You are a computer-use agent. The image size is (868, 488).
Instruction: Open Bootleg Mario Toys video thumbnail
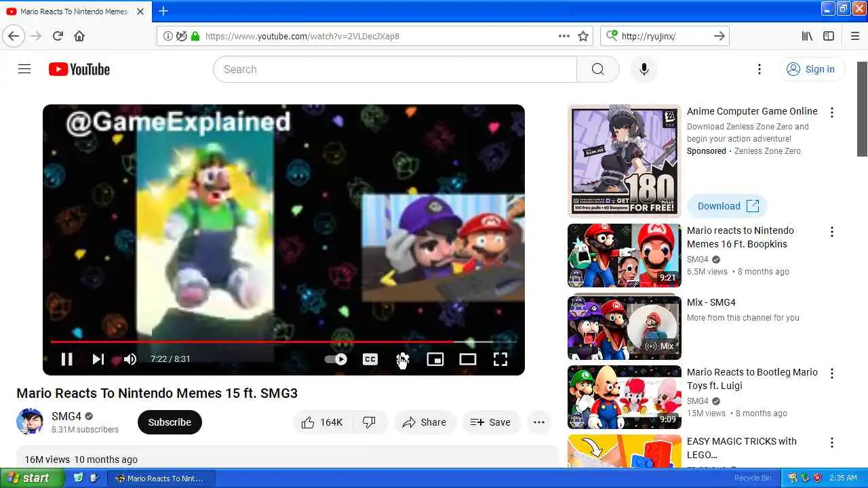(625, 397)
